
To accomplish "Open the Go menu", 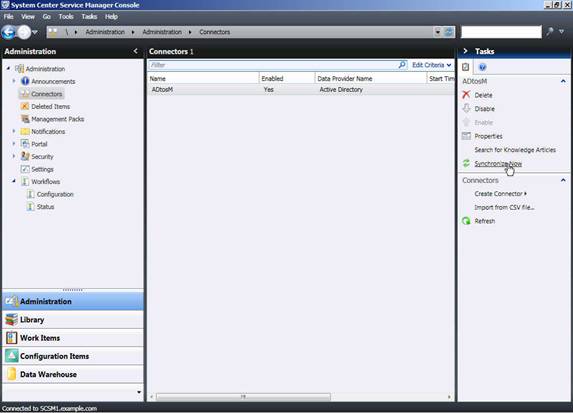I will tap(46, 16).
